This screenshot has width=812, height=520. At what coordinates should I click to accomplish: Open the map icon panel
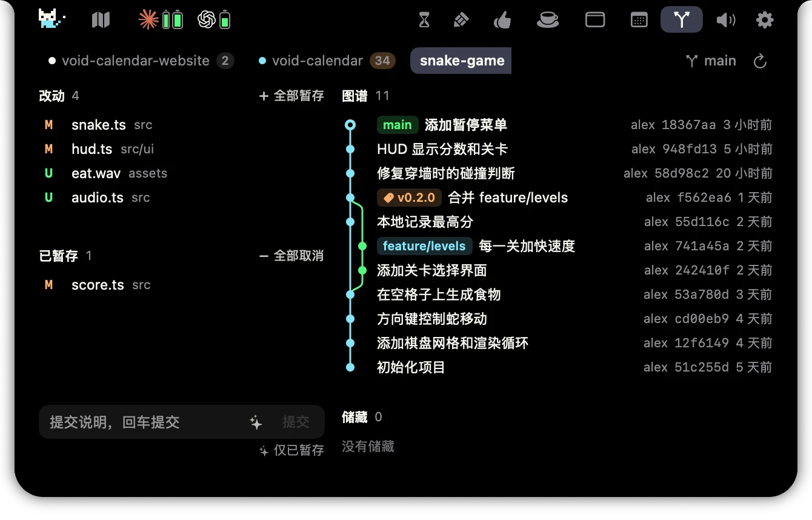tap(101, 20)
